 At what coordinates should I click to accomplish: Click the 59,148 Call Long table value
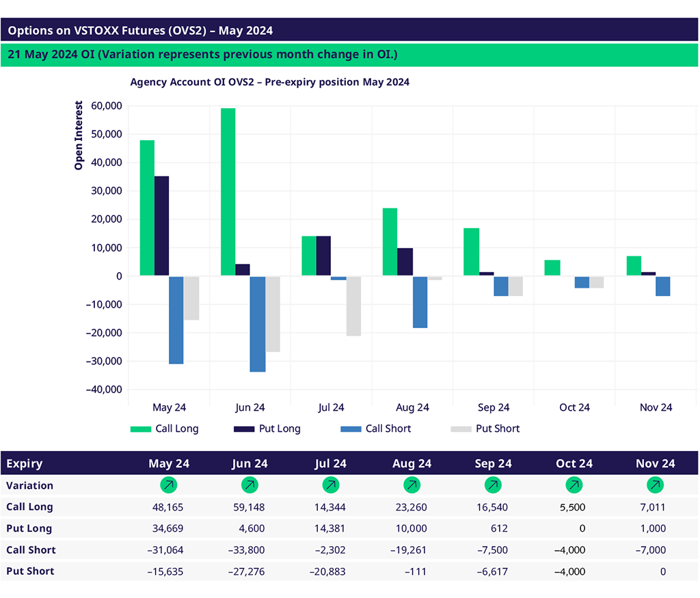(249, 507)
